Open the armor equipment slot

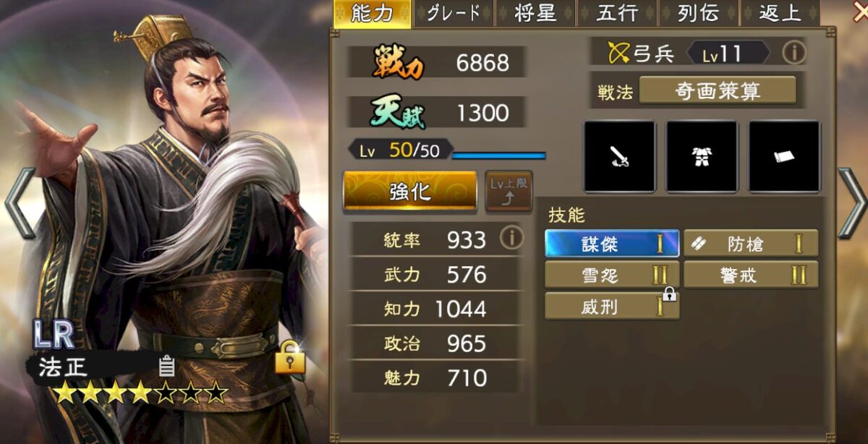(702, 156)
